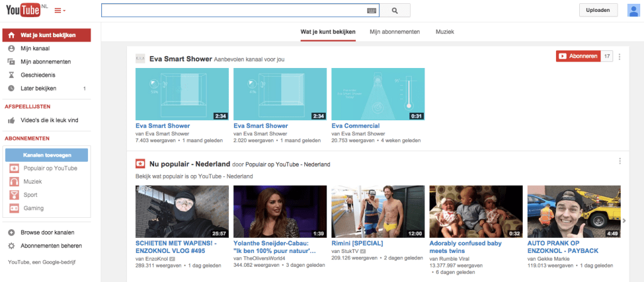The height and width of the screenshot is (282, 644).
Task: Open Later bekijken list
Action: point(38,88)
